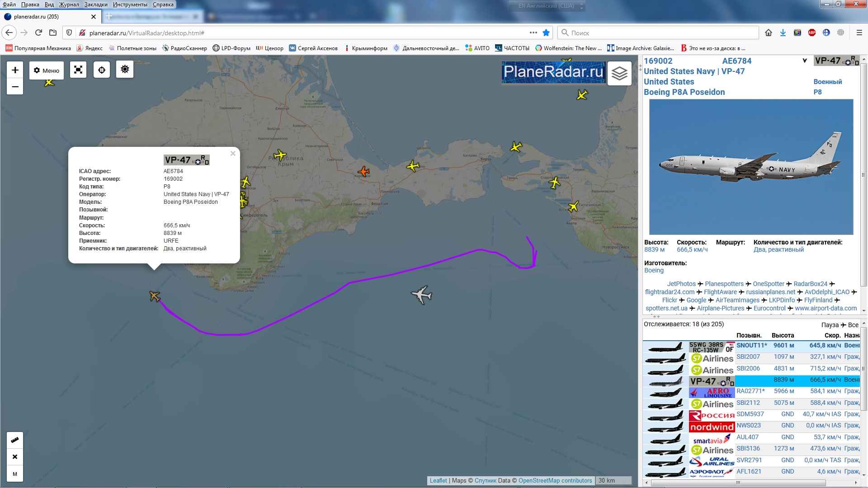This screenshot has height=488, width=868.
Task: Click the X tool button at bottom-left
Action: (15, 457)
